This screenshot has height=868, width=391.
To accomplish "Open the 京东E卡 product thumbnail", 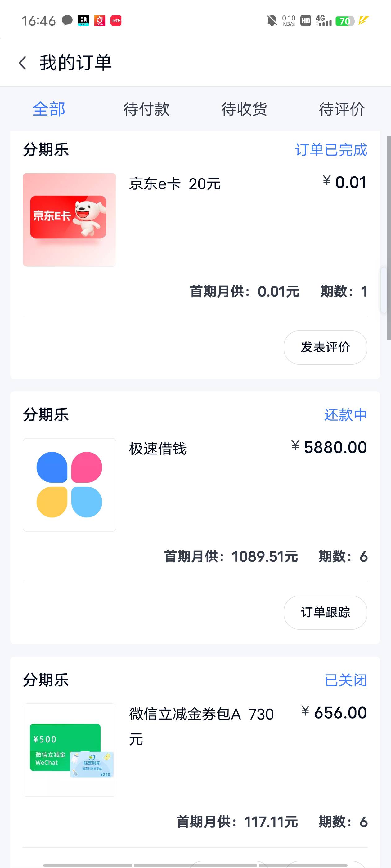I will (70, 220).
